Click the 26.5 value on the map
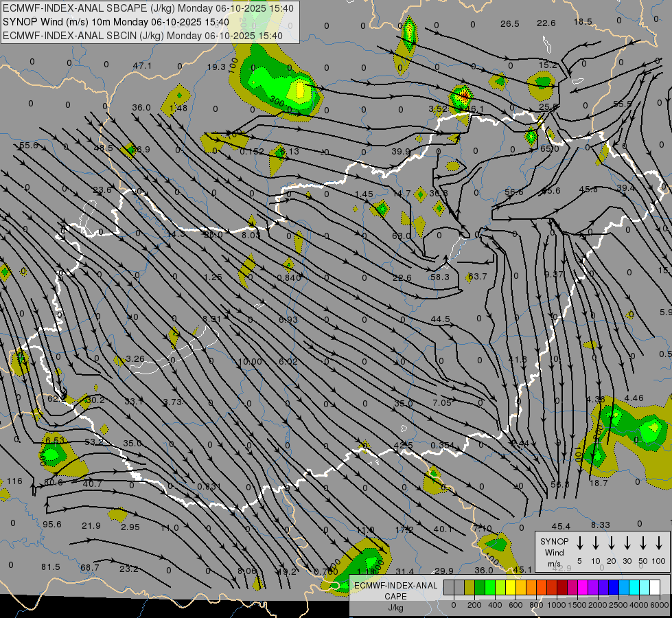 [509, 23]
